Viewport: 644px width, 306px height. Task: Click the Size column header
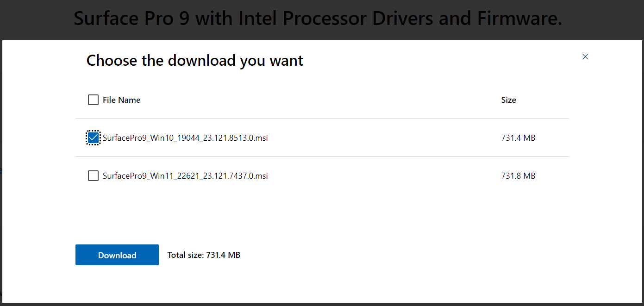[508, 100]
